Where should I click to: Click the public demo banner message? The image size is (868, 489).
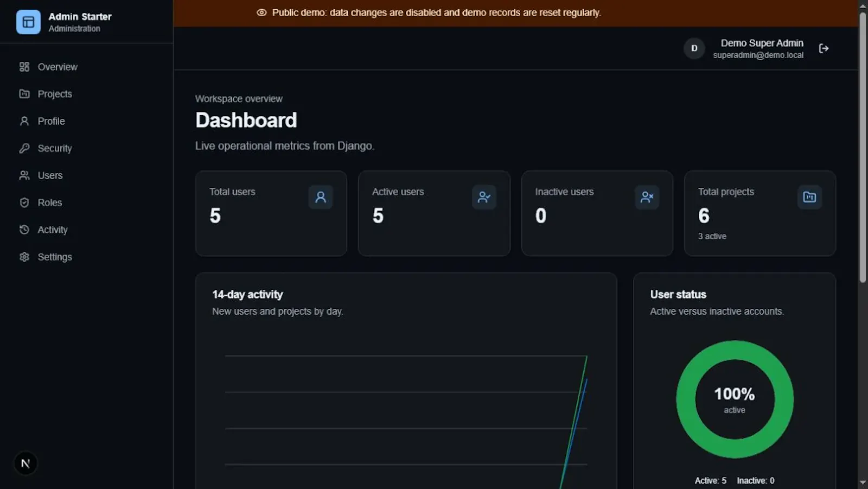pyautogui.click(x=437, y=12)
